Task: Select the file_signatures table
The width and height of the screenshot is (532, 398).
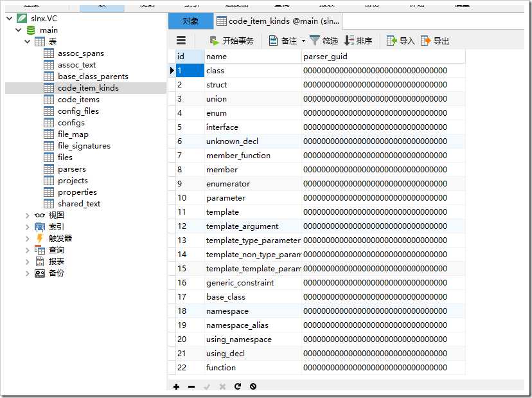Action: click(84, 146)
